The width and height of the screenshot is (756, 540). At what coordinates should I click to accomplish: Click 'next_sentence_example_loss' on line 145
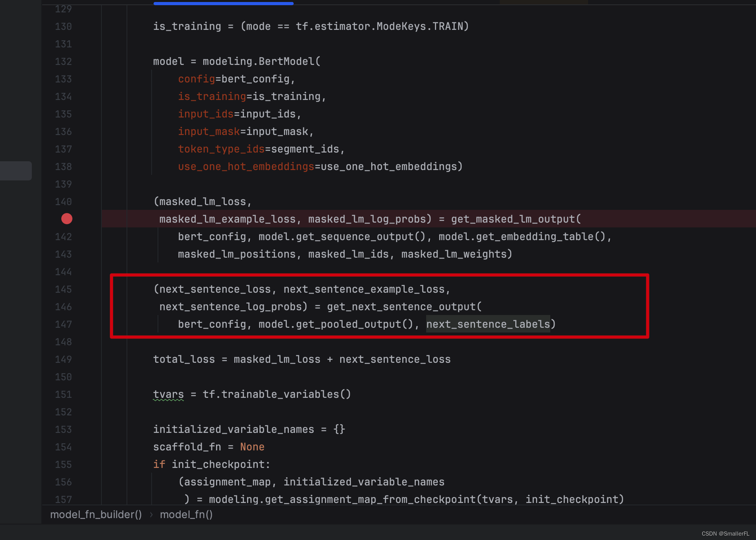[x=364, y=289]
